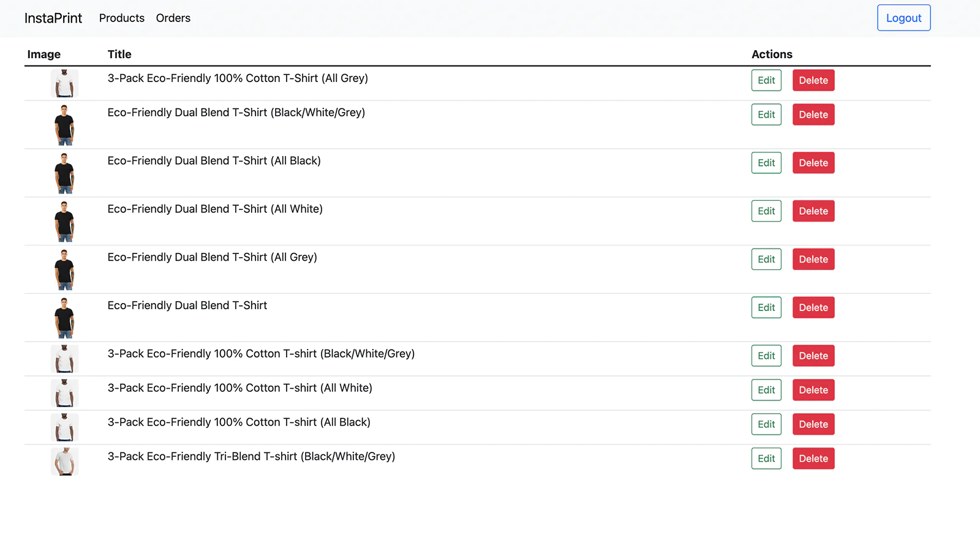Image resolution: width=980 pixels, height=551 pixels.
Task: Delete 3-Pack Cotton T-shirt (All Black)
Action: click(813, 424)
